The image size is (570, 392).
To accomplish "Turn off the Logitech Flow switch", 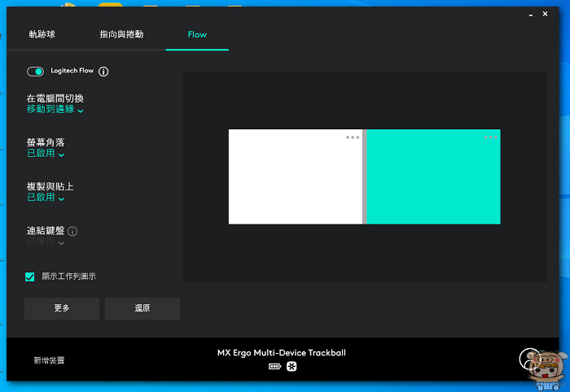I will click(x=35, y=72).
